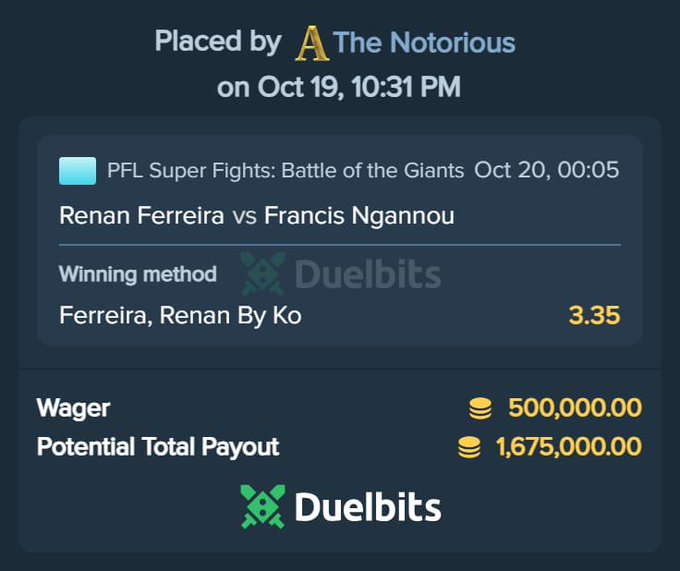Click the Winning method label
This screenshot has width=680, height=571.
[138, 274]
